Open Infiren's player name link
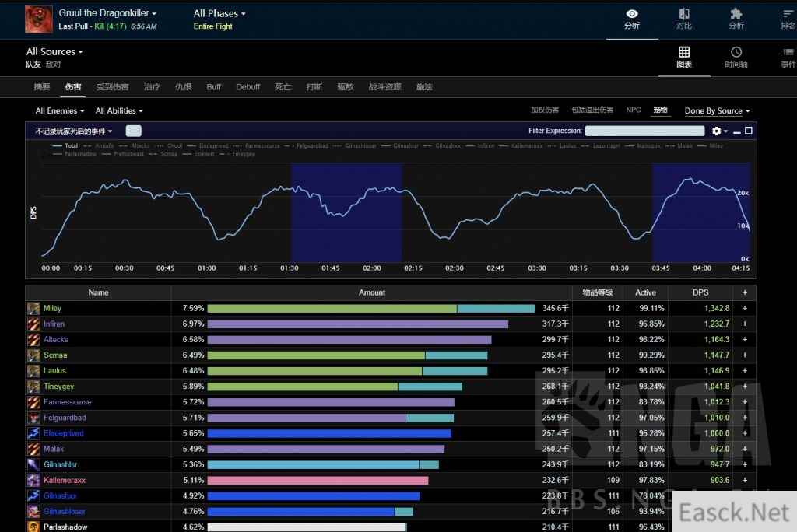 [x=54, y=324]
